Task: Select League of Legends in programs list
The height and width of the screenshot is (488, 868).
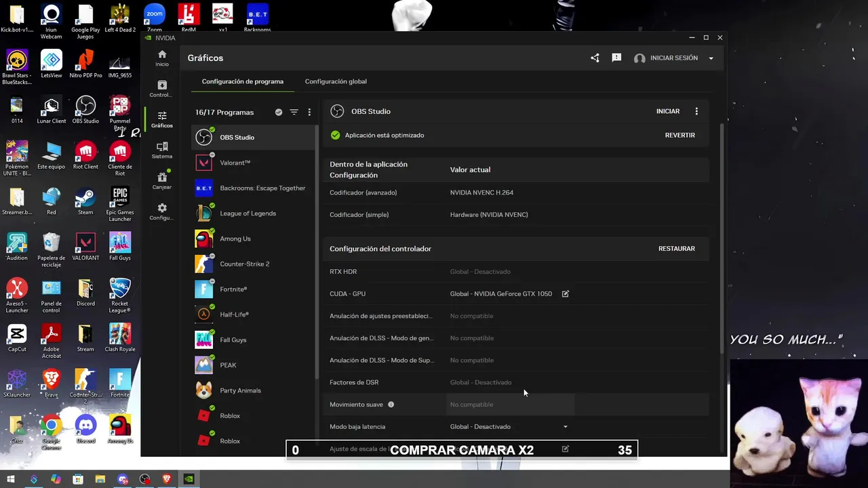Action: 254,213
